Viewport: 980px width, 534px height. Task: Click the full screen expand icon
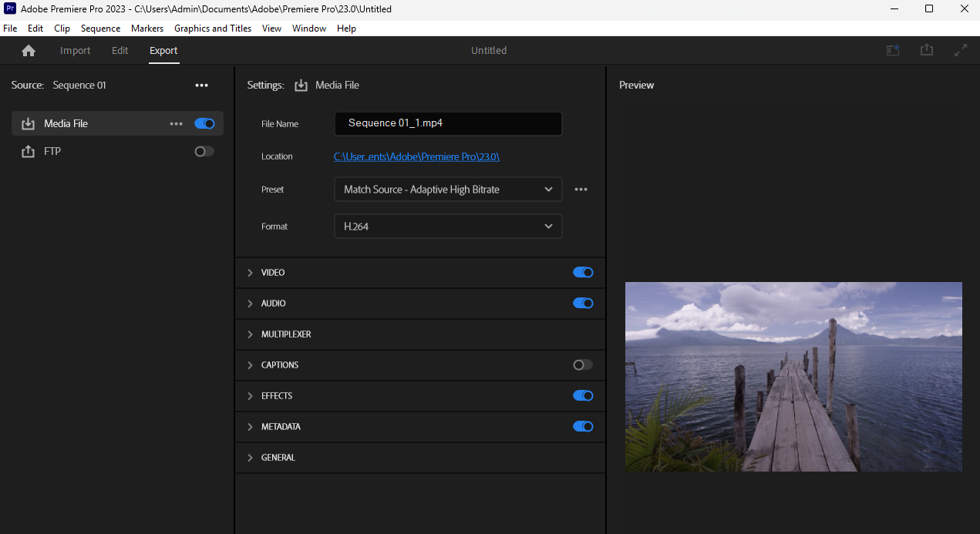tap(960, 50)
